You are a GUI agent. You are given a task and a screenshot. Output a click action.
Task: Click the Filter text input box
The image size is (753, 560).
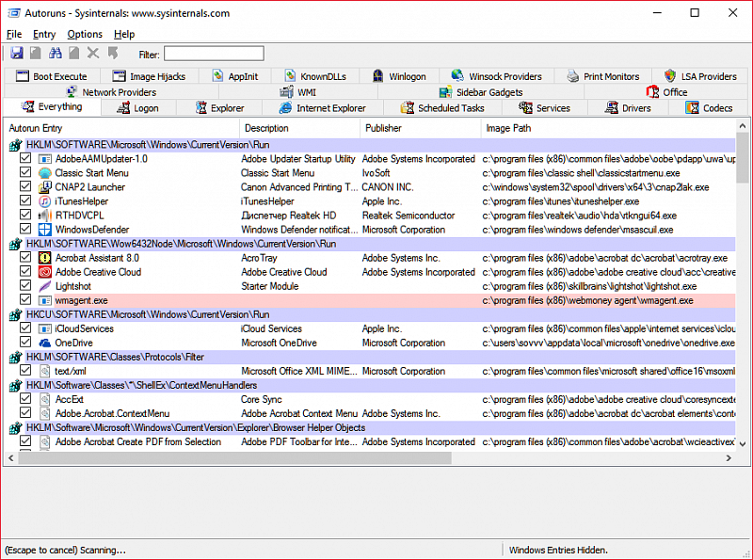214,54
